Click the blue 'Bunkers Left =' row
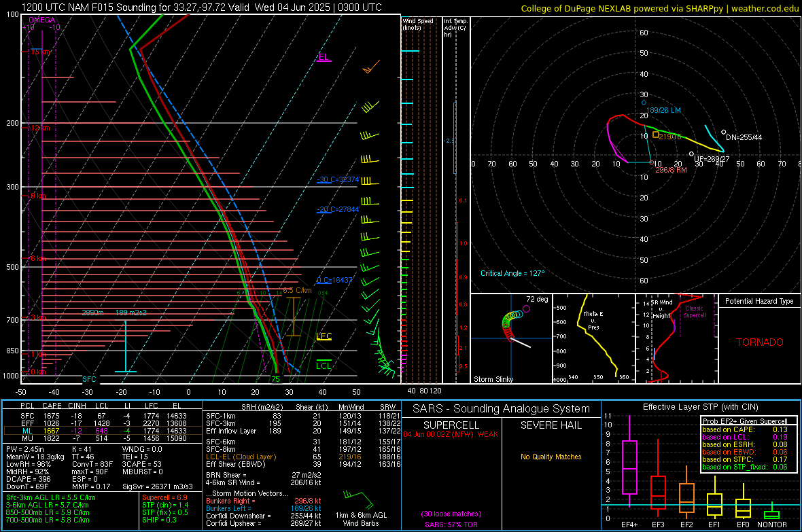The height and width of the screenshot is (532, 802). 263,508
